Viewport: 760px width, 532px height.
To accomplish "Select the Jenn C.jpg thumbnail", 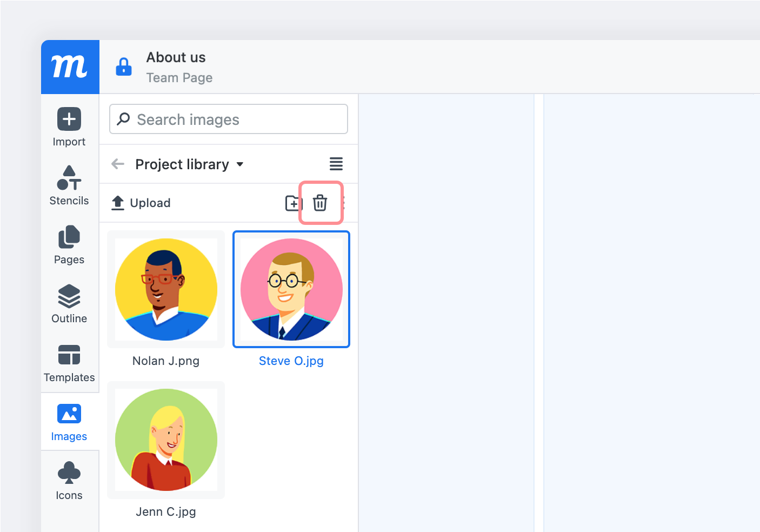I will tap(166, 440).
